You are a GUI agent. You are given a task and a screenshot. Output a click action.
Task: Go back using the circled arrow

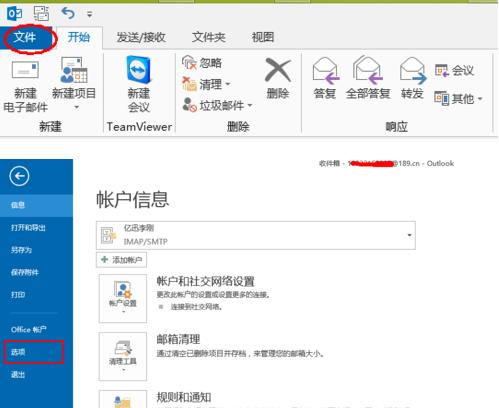(x=19, y=176)
